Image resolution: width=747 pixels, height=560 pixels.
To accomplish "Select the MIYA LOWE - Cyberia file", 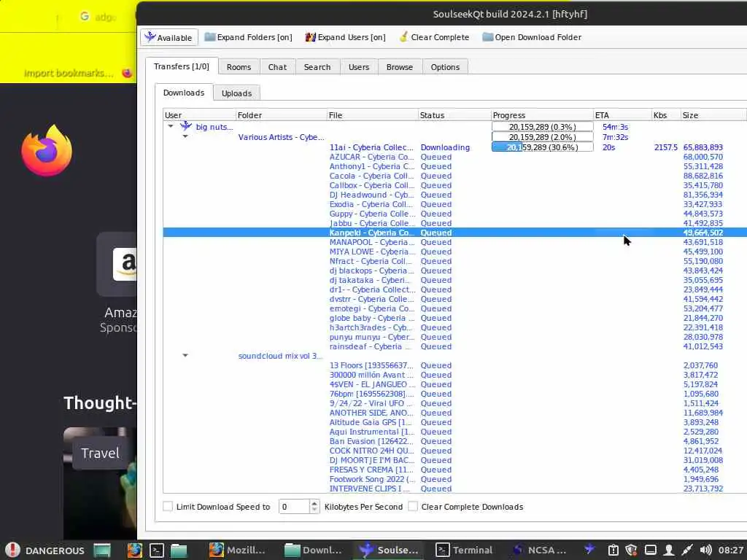I will click(x=372, y=252).
